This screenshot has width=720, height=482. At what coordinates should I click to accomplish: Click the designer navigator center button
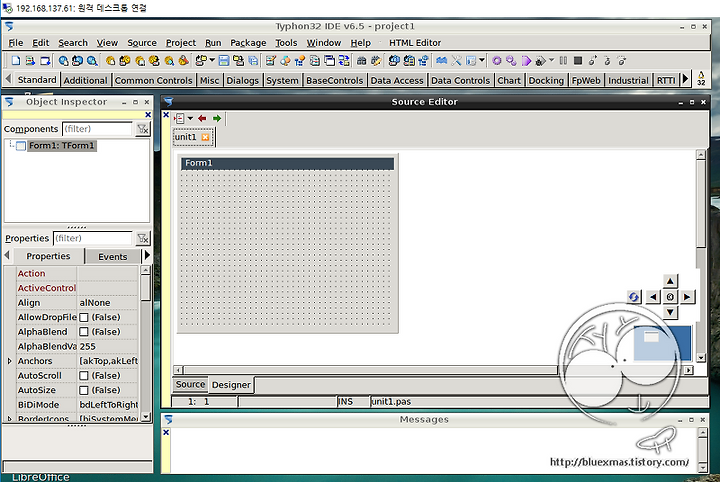(x=670, y=297)
